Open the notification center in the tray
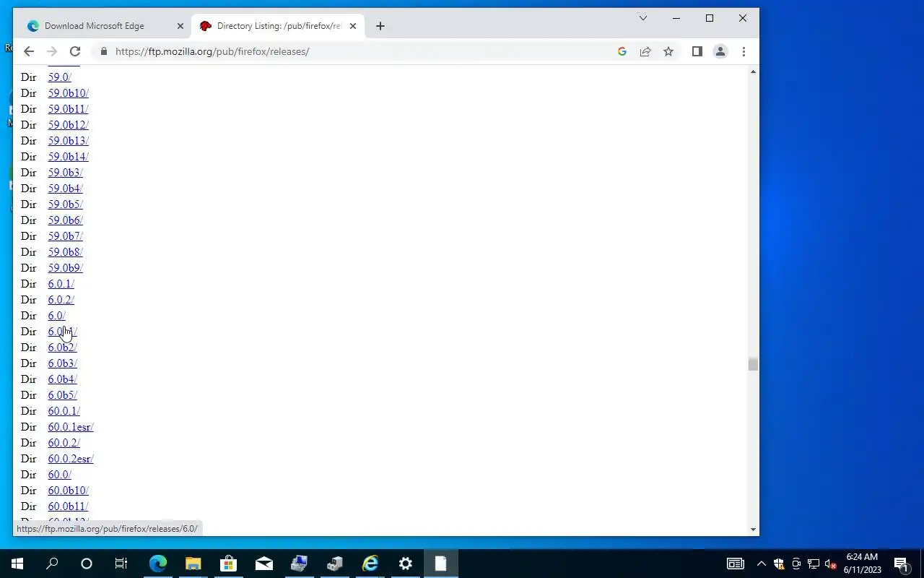 901,564
